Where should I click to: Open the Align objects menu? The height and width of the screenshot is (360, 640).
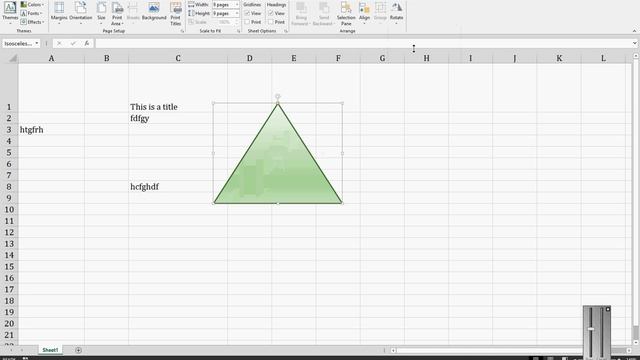click(364, 13)
